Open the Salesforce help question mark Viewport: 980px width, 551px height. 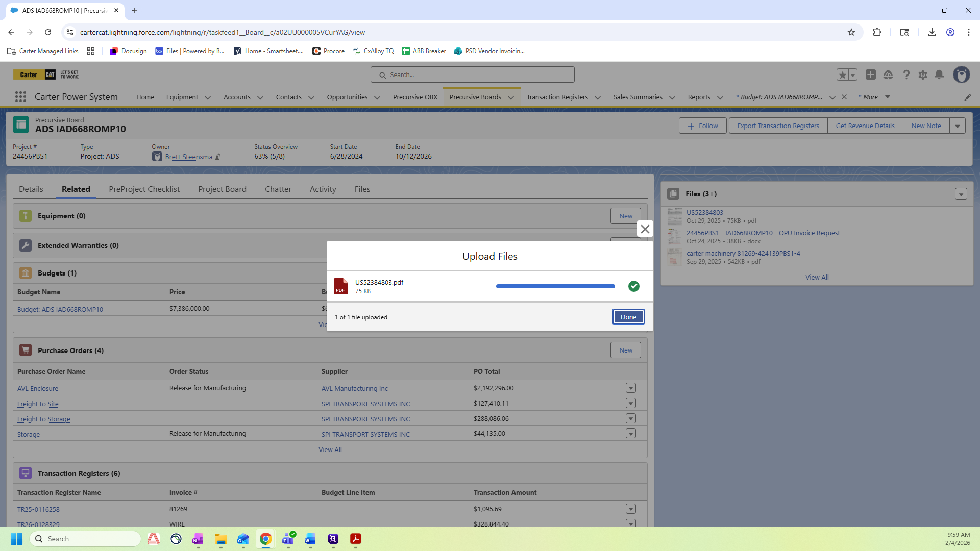[906, 75]
